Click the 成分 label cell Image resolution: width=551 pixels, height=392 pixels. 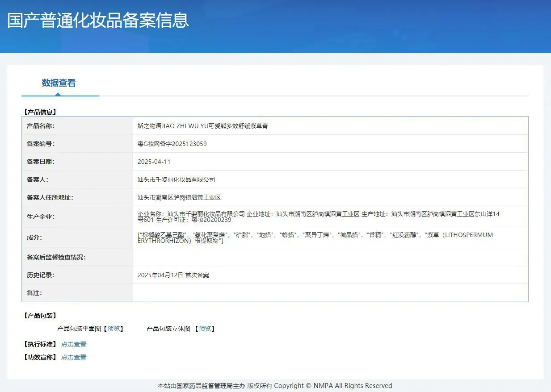tap(77, 238)
